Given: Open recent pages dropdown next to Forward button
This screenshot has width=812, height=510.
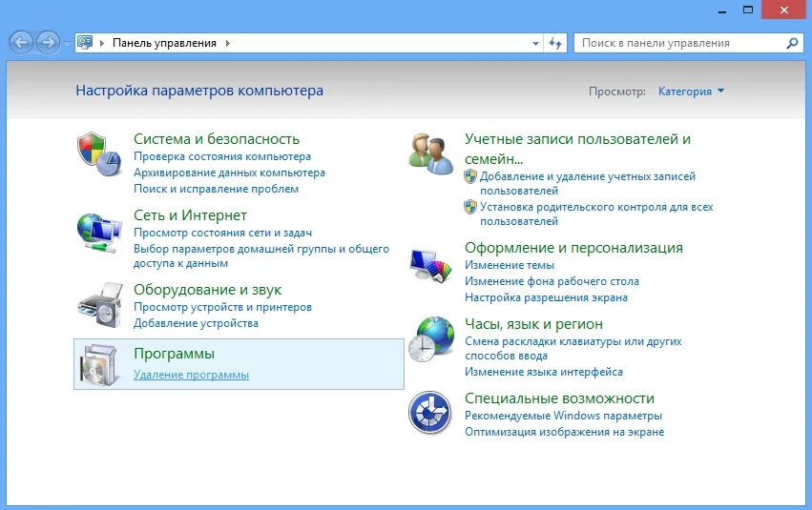Looking at the screenshot, I should [66, 43].
